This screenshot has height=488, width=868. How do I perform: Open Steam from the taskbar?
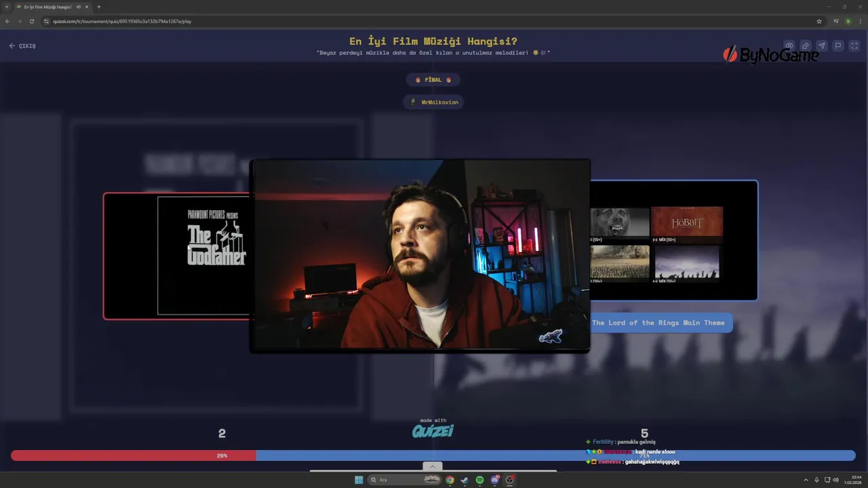(x=465, y=480)
